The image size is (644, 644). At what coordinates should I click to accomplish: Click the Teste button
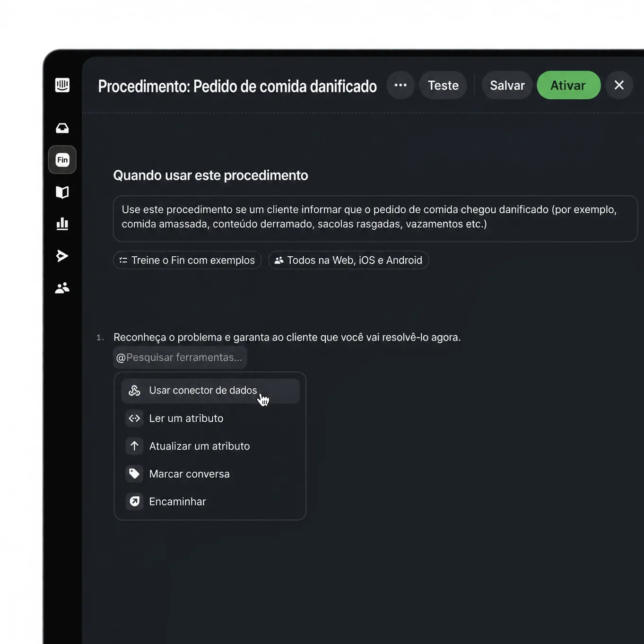tap(443, 85)
